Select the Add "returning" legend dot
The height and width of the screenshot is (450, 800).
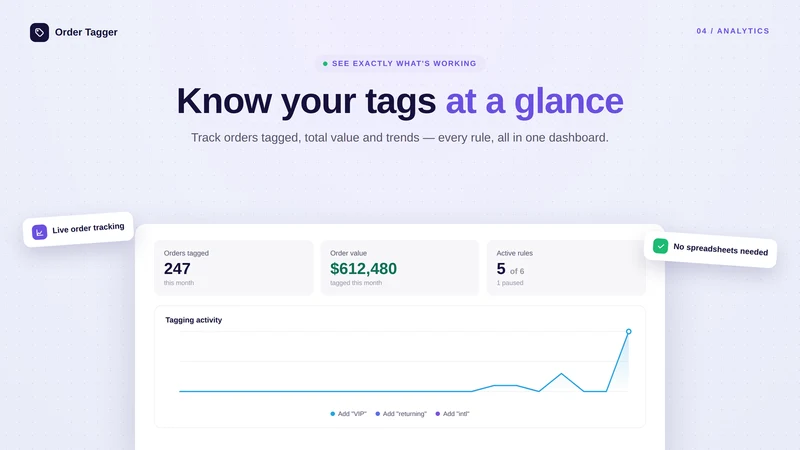click(x=378, y=414)
